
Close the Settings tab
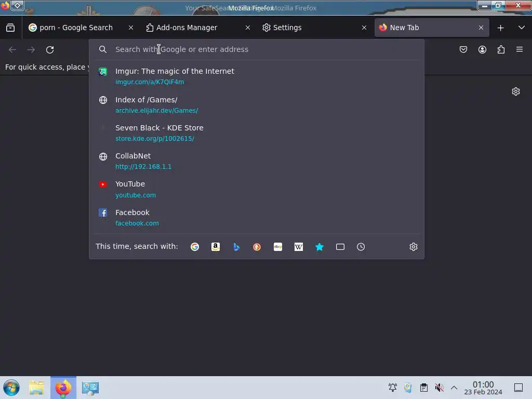pyautogui.click(x=364, y=28)
